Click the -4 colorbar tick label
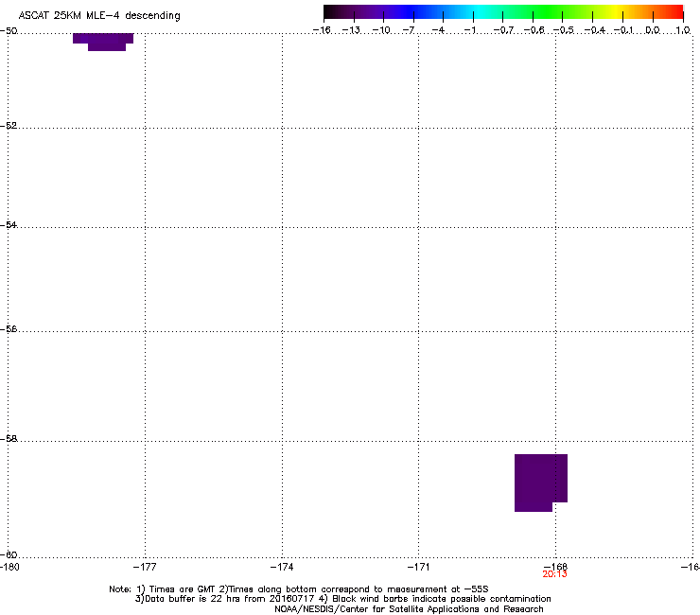 coord(438,30)
